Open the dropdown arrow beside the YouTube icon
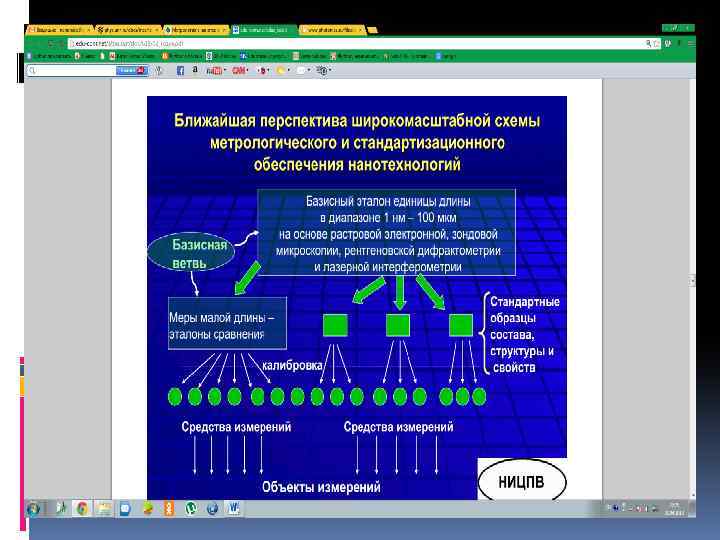This screenshot has height=540, width=720. click(x=225, y=71)
